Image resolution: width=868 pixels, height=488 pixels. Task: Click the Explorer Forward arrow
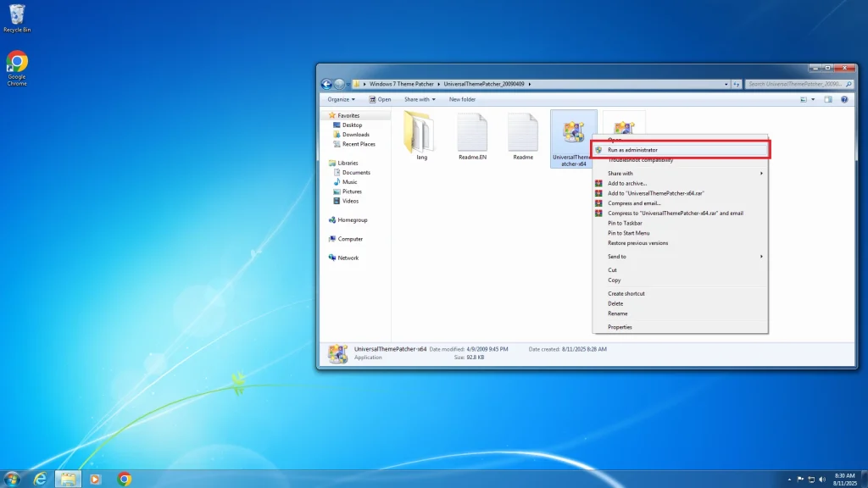coord(339,84)
